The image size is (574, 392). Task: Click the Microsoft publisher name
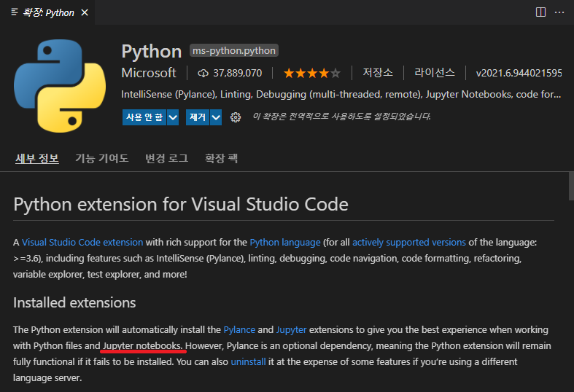(149, 73)
